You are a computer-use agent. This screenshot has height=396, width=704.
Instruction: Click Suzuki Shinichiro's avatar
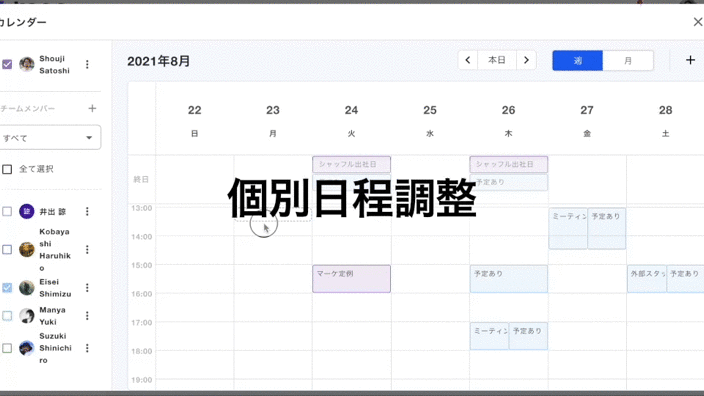[27, 348]
